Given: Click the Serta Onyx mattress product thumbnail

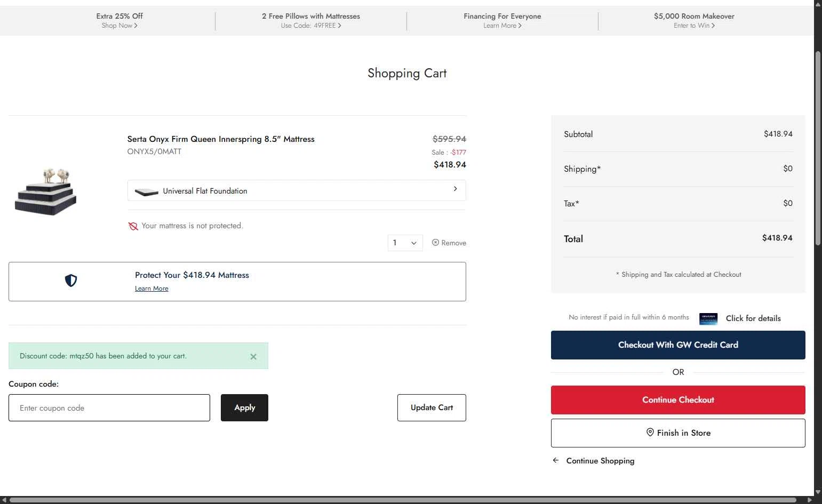Looking at the screenshot, I should tap(46, 191).
